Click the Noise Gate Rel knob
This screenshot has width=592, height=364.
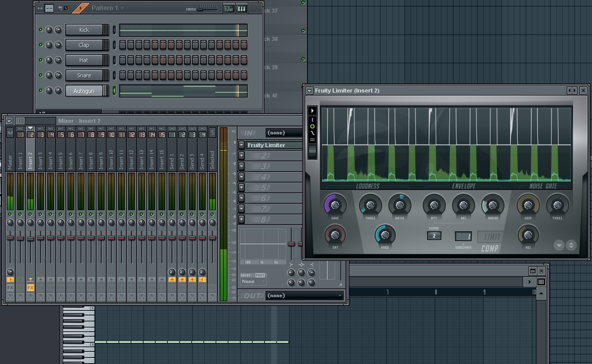point(528,235)
